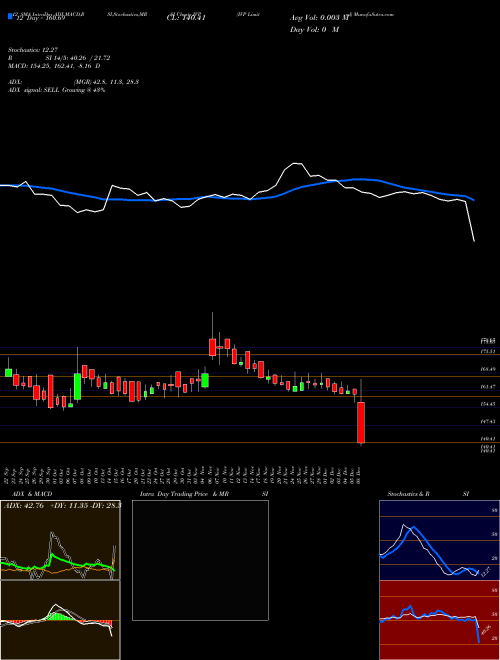Click the RSI 14/5 value line
This screenshot has width=500, height=660.
(x=59, y=58)
